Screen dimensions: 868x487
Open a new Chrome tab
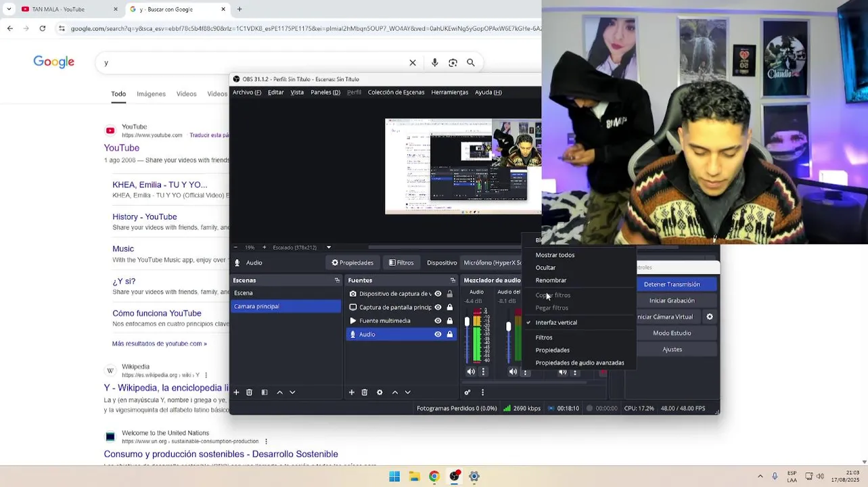tap(239, 9)
